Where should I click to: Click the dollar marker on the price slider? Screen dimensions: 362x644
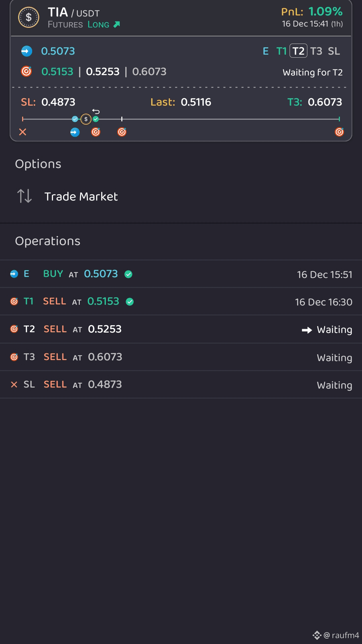click(x=86, y=119)
